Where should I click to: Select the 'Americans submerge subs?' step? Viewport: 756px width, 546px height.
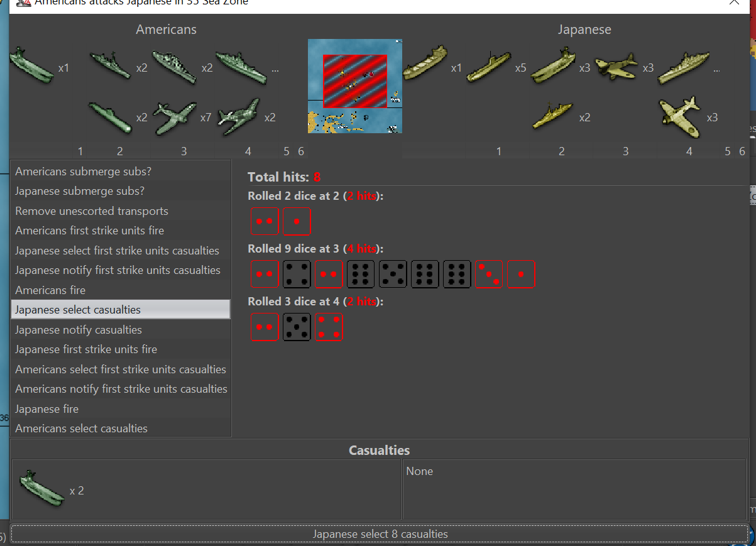coord(83,172)
